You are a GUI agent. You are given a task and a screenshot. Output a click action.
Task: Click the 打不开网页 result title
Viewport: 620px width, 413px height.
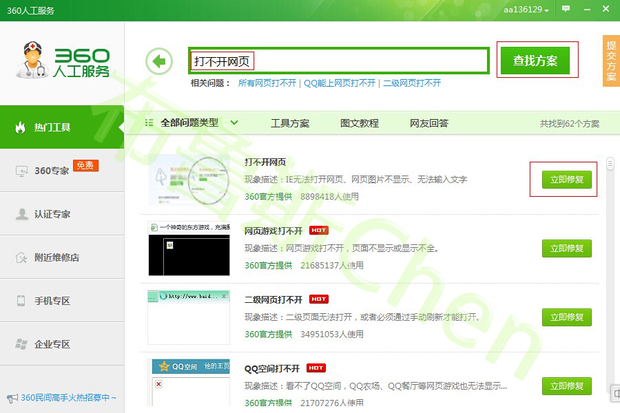point(265,162)
